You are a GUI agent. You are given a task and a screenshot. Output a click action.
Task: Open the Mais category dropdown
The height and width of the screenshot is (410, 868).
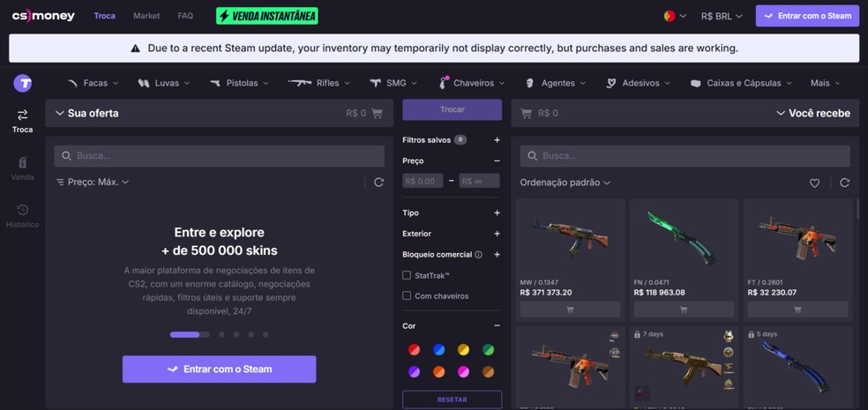pyautogui.click(x=826, y=83)
